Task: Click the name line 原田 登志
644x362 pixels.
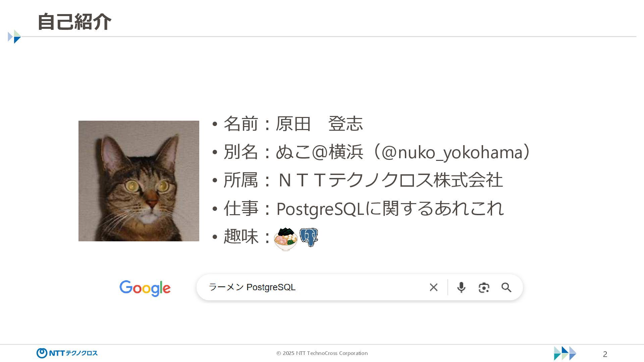Action: (x=293, y=124)
